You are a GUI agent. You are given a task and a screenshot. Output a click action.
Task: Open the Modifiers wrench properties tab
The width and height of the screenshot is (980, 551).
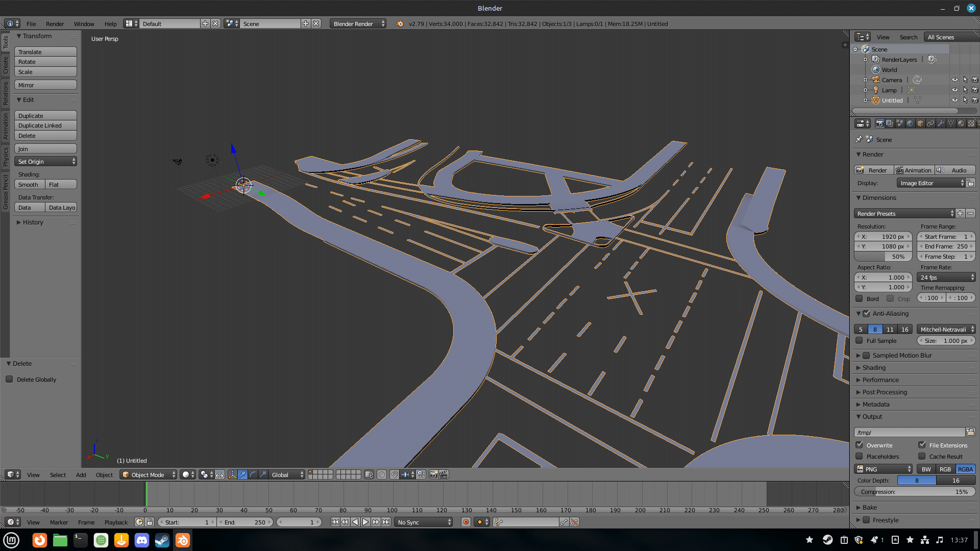[x=941, y=123]
